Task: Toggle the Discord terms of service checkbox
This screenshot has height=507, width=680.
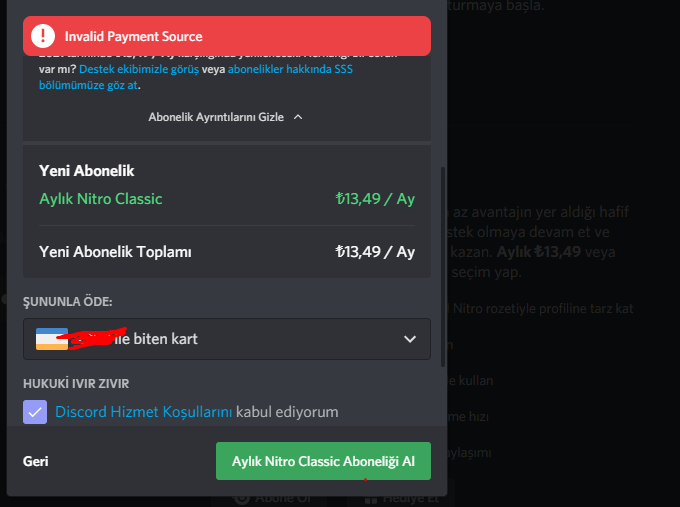Action: [x=35, y=411]
